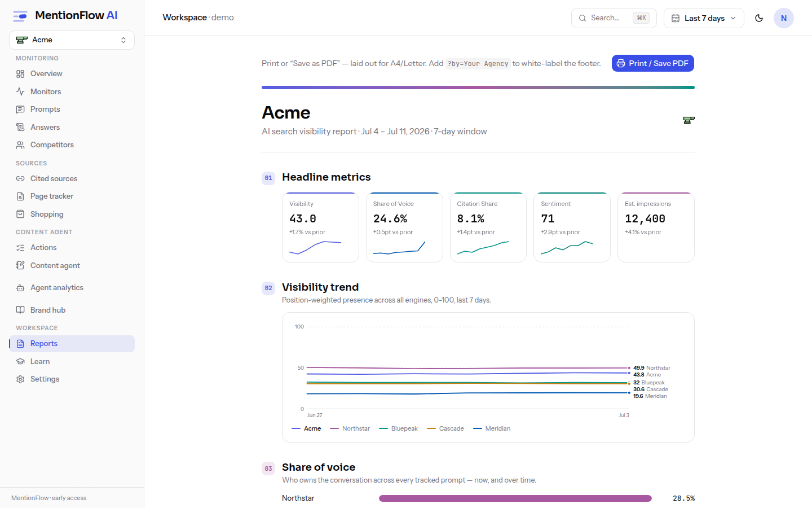The height and width of the screenshot is (508, 812).
Task: Click the Workspace breadcrumb text
Action: pos(185,17)
